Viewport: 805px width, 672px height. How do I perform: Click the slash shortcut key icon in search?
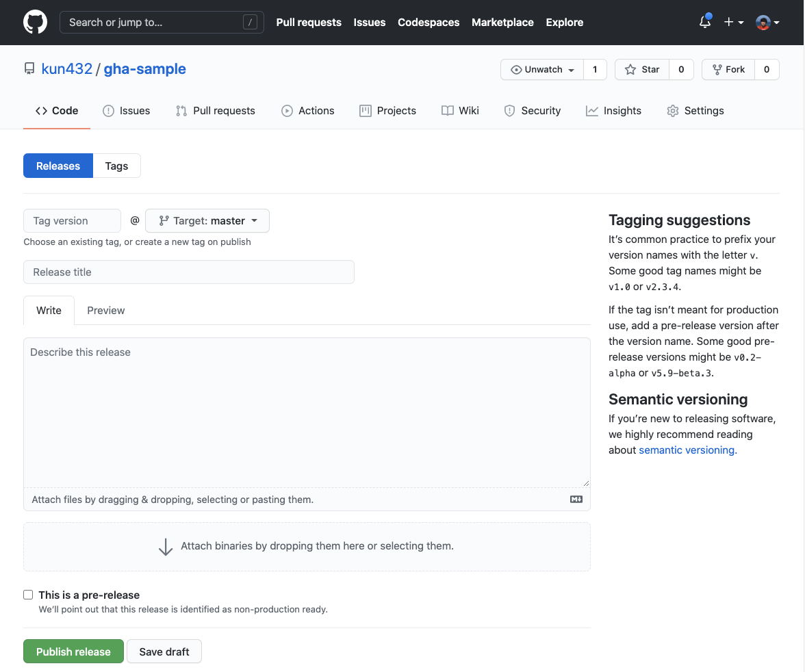click(250, 22)
